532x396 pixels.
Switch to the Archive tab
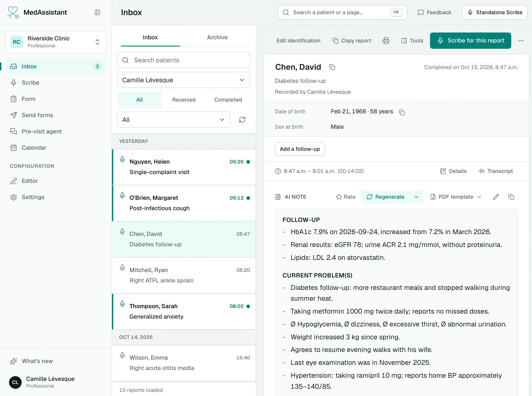click(x=217, y=37)
